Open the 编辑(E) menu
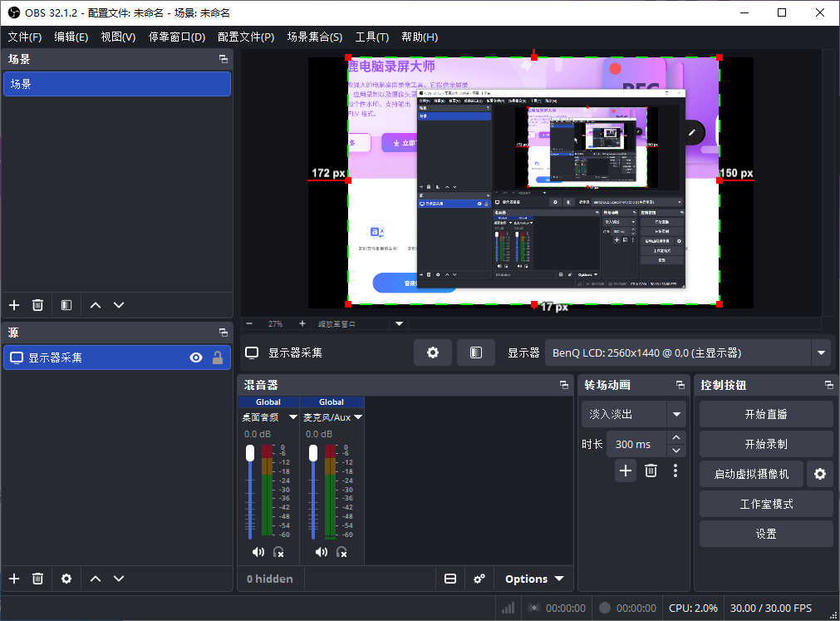840x621 pixels. coord(71,37)
